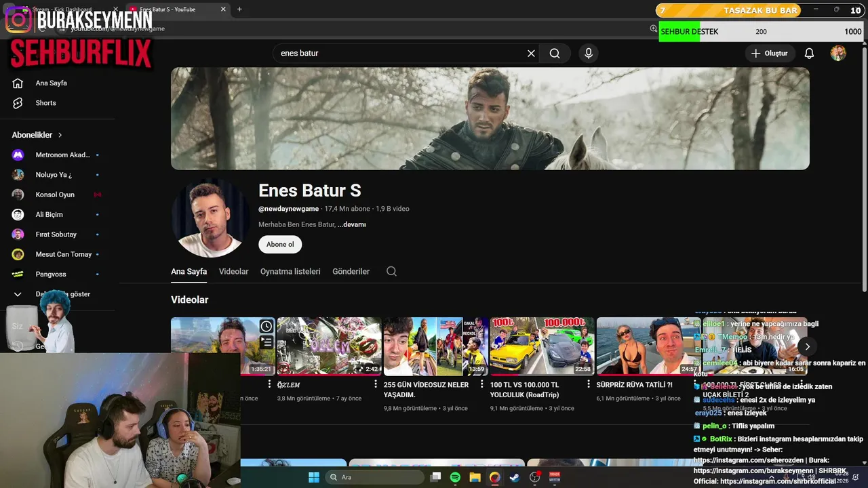Image resolution: width=868 pixels, height=488 pixels.
Task: Click the Enes Batur S profile picture
Action: coord(211,218)
